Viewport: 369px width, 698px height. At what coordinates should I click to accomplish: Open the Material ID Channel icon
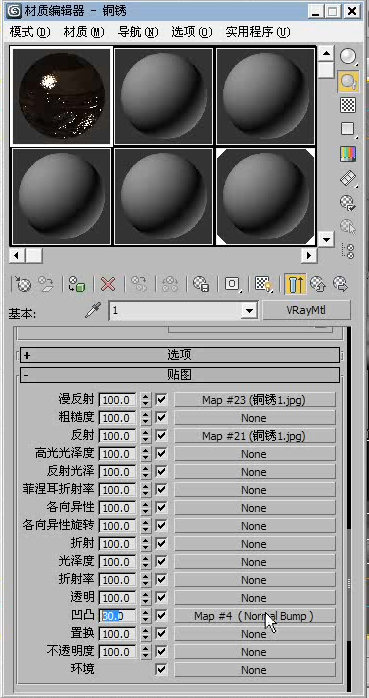232,284
